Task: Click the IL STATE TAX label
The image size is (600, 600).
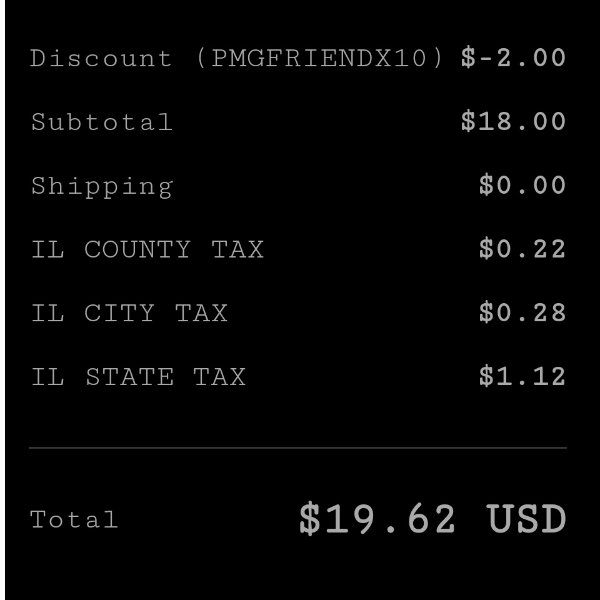Action: click(x=138, y=377)
